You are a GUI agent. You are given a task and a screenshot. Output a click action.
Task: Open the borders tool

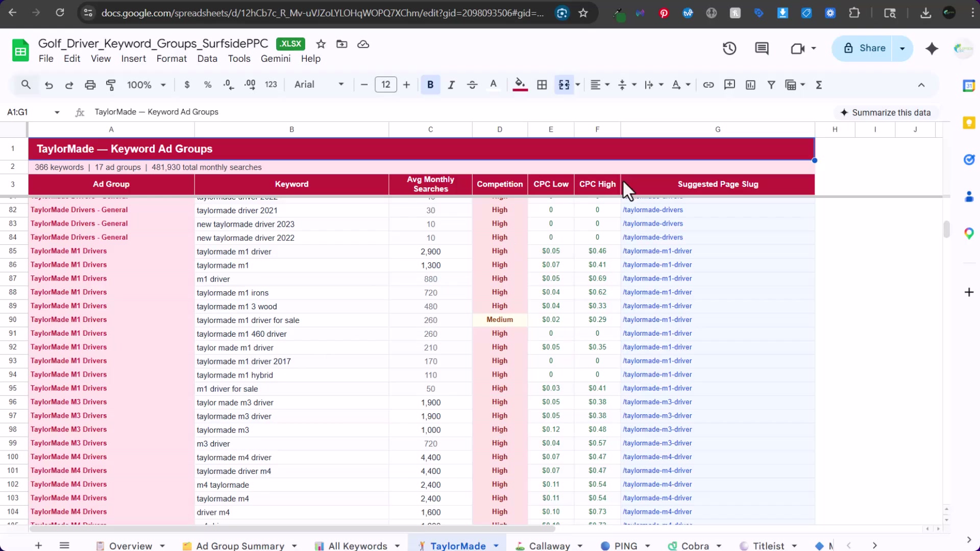(x=542, y=85)
